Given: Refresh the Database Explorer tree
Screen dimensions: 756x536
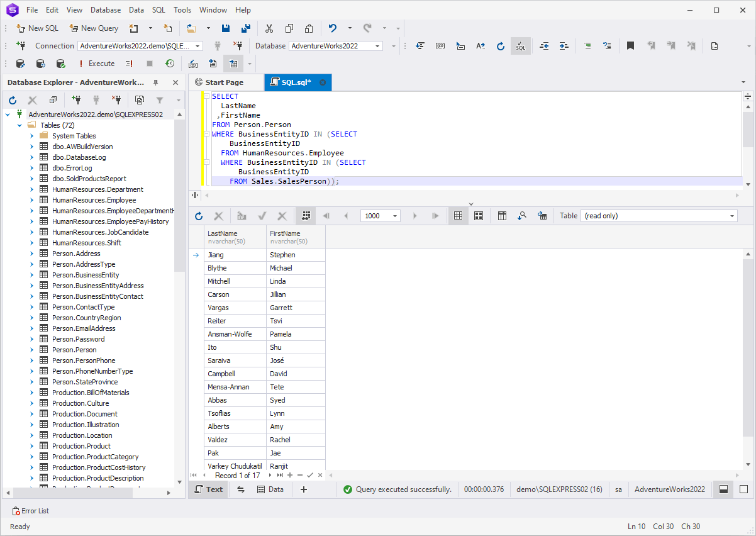Looking at the screenshot, I should click(x=13, y=100).
